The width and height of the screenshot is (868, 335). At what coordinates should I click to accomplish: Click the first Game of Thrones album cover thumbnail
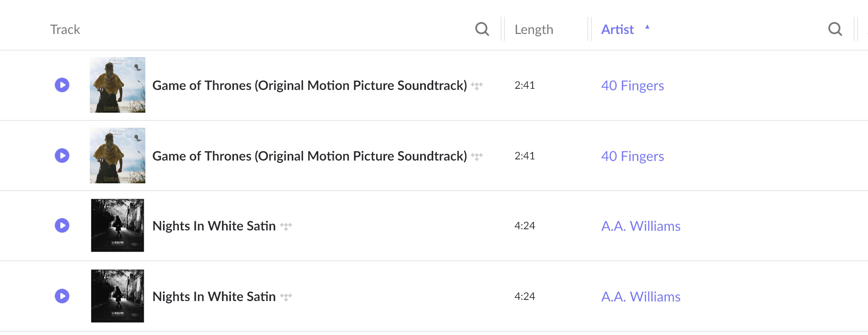coord(118,85)
